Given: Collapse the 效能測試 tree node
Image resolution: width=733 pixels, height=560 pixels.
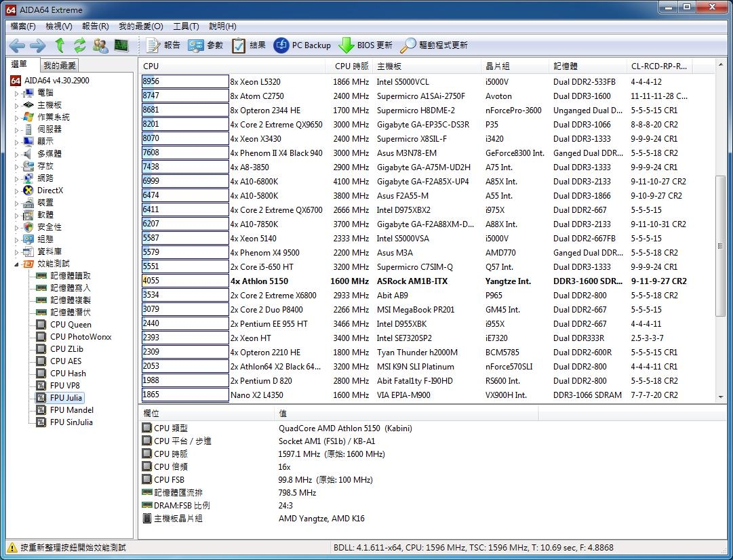Looking at the screenshot, I should [16, 264].
